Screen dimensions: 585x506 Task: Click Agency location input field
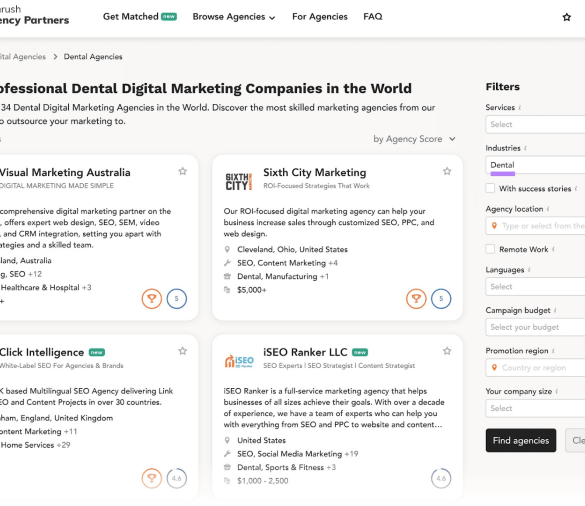535,226
